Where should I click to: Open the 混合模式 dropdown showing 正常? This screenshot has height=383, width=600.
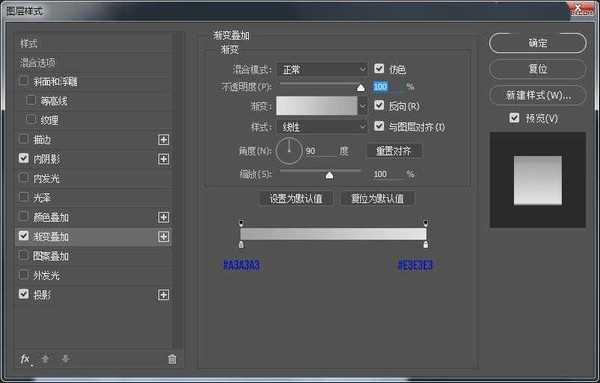pyautogui.click(x=322, y=70)
